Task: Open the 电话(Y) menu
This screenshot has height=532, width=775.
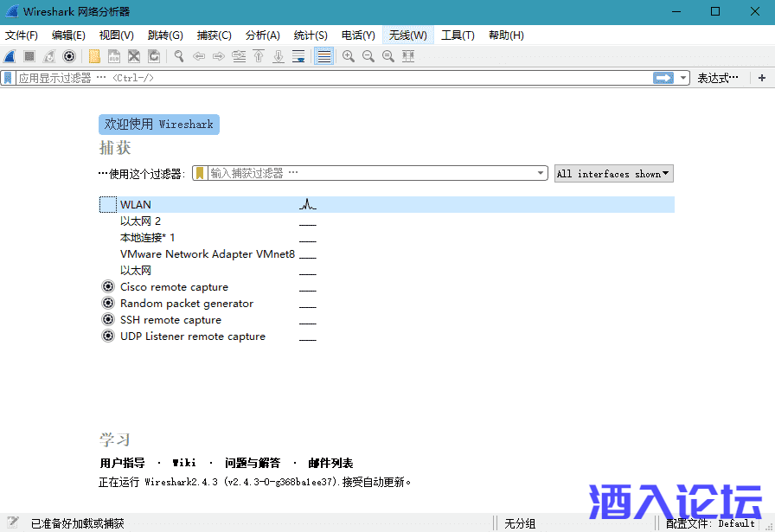Action: tap(358, 35)
